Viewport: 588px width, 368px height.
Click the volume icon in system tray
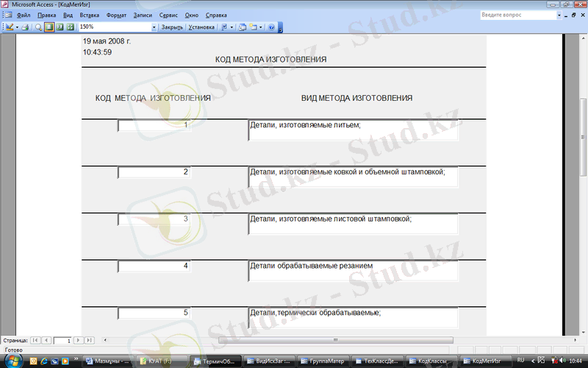pyautogui.click(x=562, y=361)
